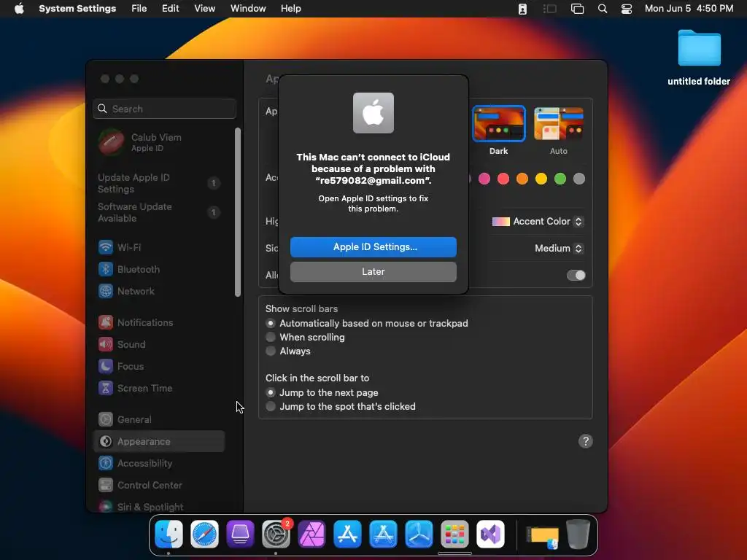Viewport: 747px width, 560px height.
Task: Toggle the wallpaper tinting switch
Action: point(576,275)
